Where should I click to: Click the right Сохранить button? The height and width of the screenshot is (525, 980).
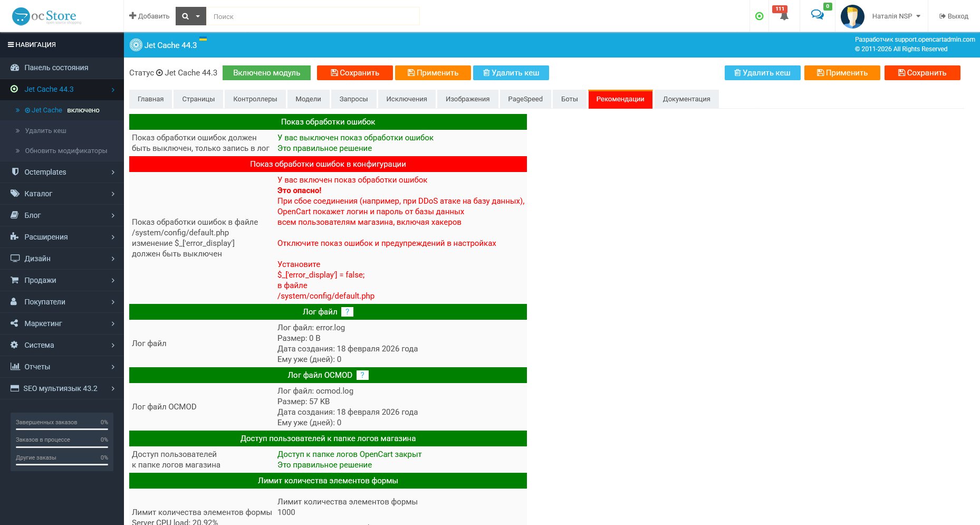click(x=923, y=73)
